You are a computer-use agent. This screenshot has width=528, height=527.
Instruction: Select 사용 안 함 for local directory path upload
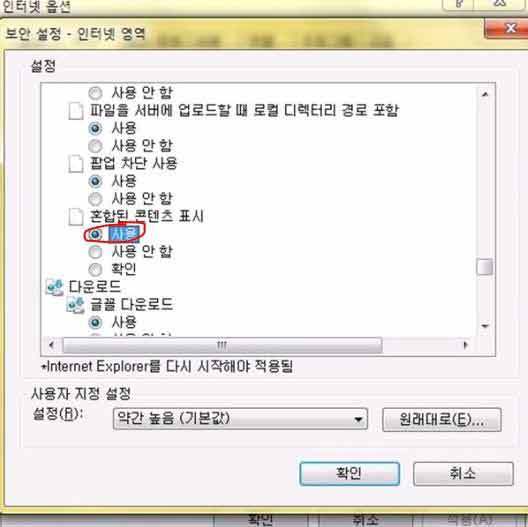click(x=96, y=146)
